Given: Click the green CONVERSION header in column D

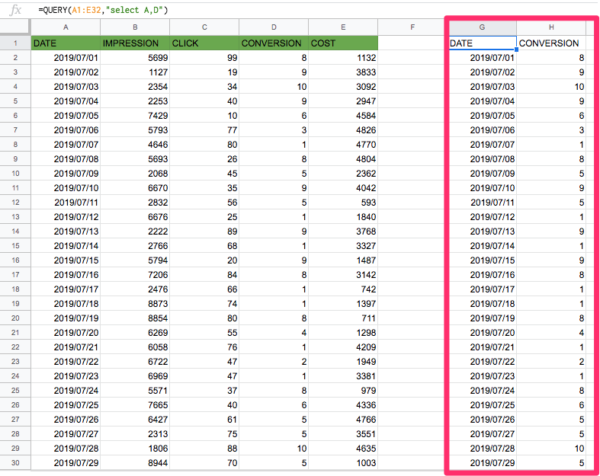Looking at the screenshot, I should (x=274, y=43).
